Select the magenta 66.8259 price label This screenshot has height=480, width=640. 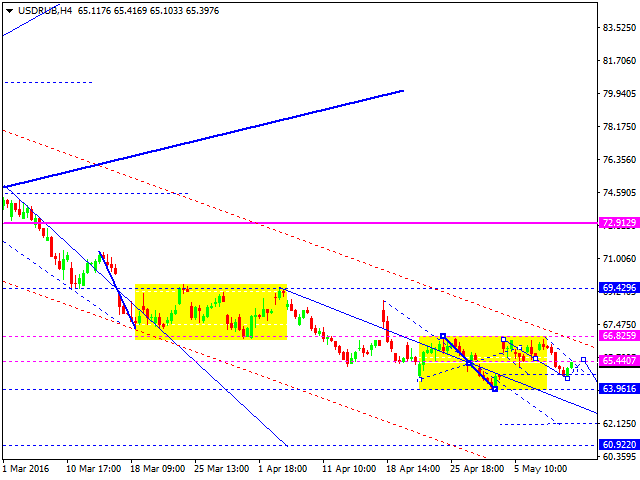click(619, 336)
